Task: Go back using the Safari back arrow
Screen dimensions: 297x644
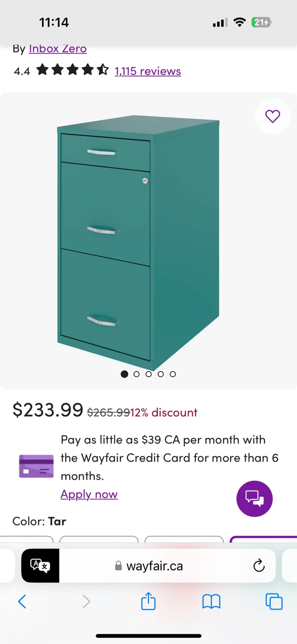Action: (x=22, y=602)
